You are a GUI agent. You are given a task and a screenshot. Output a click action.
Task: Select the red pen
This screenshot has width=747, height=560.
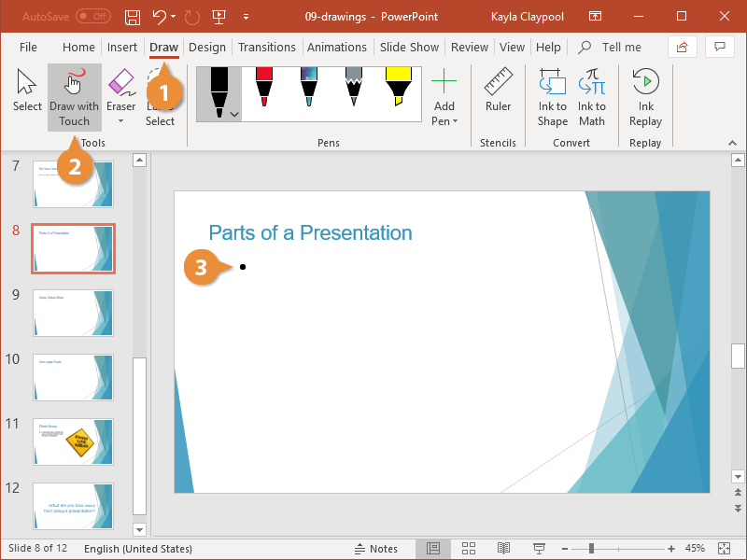click(x=264, y=87)
